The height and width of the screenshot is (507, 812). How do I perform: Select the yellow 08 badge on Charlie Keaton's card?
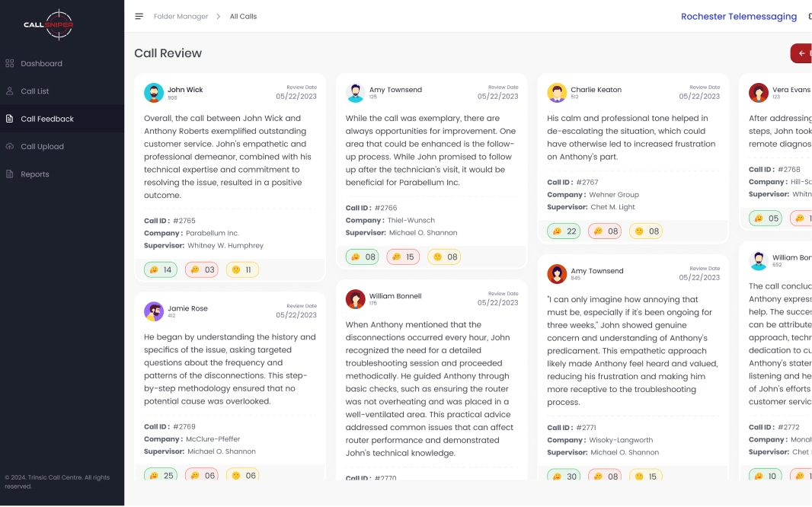pos(645,231)
